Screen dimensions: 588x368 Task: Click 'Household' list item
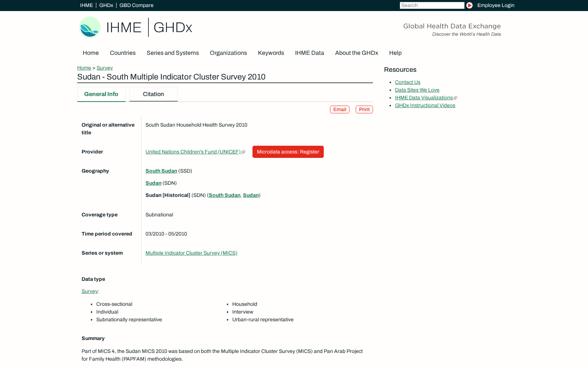(245, 304)
